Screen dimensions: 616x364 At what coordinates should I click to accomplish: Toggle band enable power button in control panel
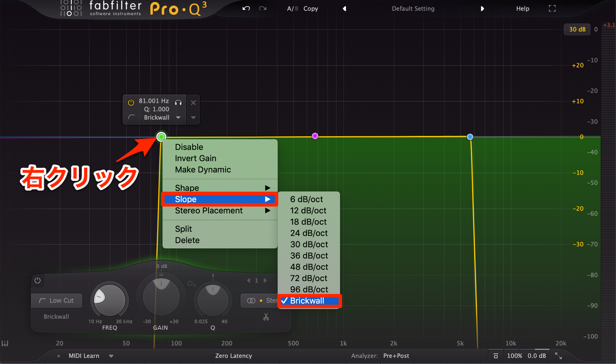[38, 280]
